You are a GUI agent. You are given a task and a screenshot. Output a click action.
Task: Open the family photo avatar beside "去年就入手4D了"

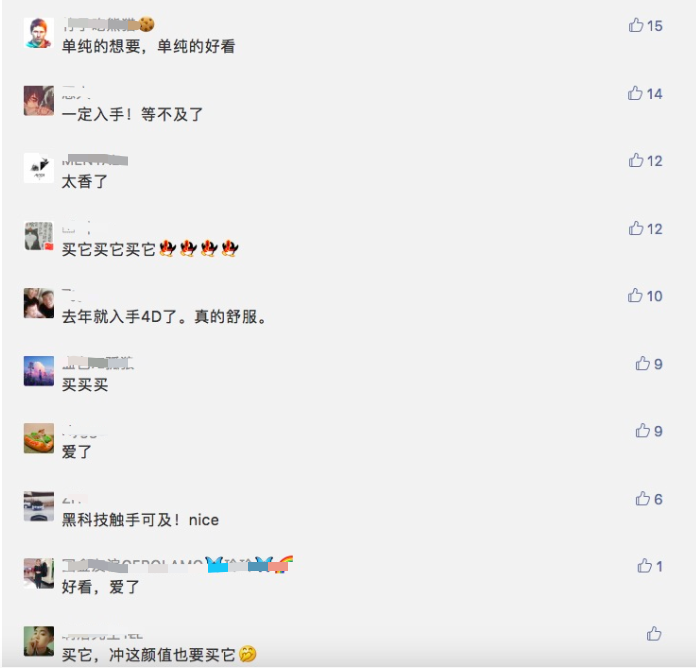(39, 303)
